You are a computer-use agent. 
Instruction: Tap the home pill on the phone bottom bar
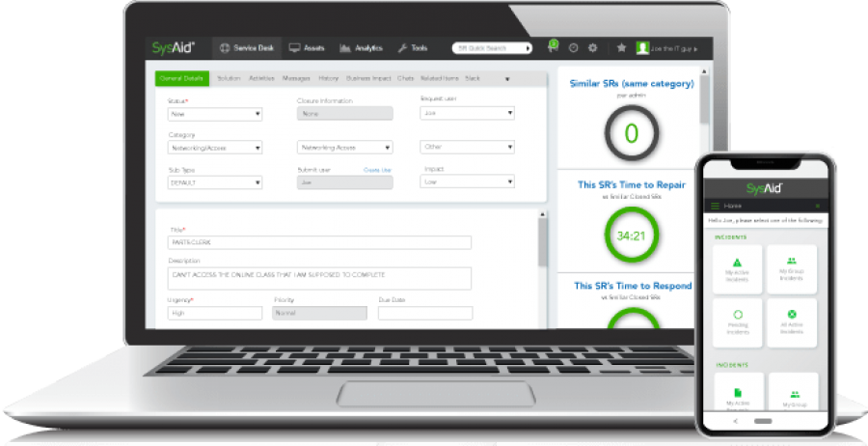coord(763,421)
